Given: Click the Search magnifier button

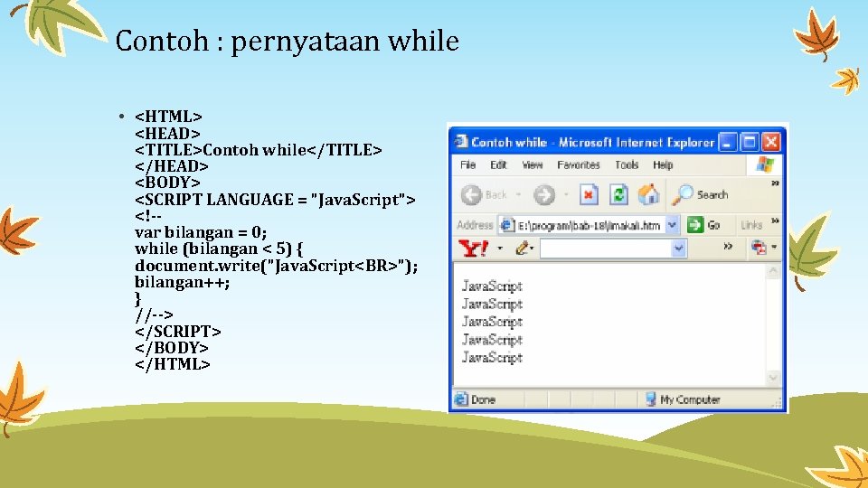Looking at the screenshot, I should [x=700, y=195].
